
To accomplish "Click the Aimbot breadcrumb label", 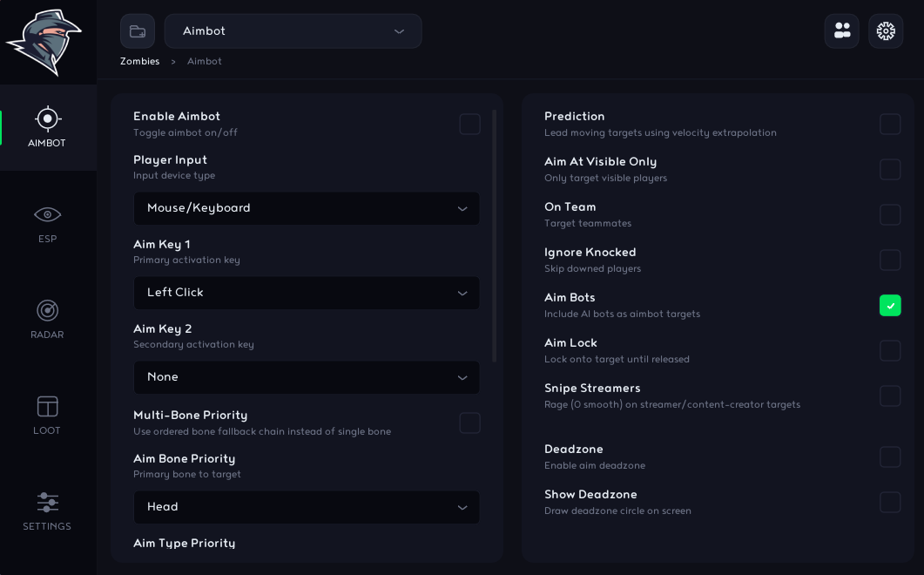I will tap(205, 61).
